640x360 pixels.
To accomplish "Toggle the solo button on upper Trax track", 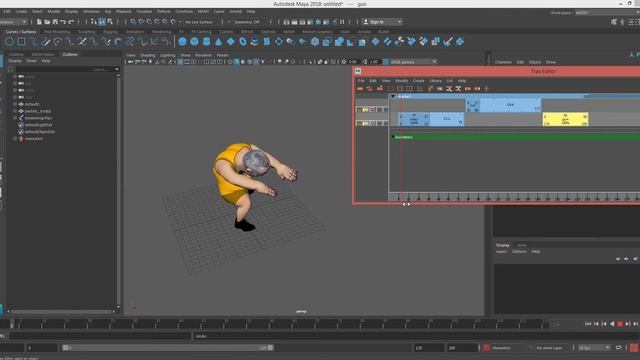I will click(366, 109).
